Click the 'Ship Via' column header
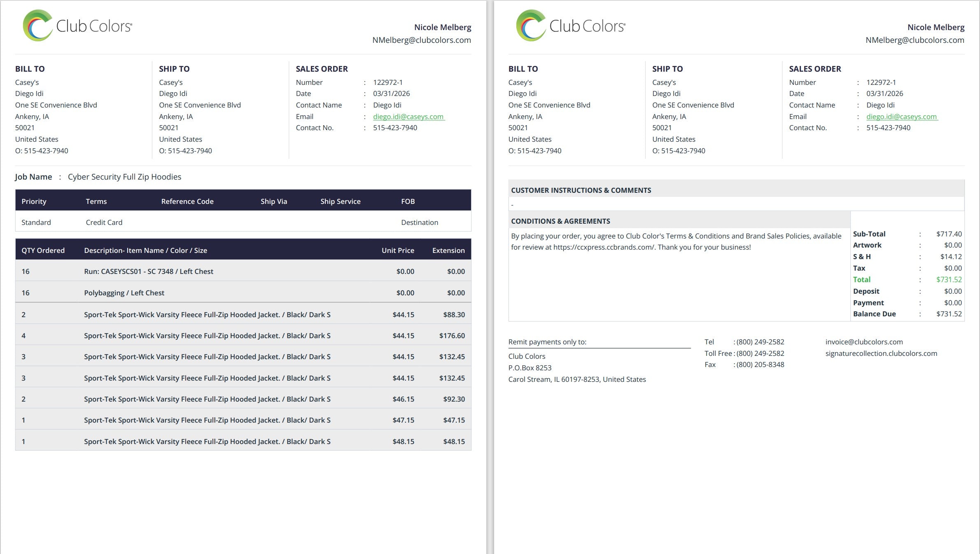This screenshot has width=980, height=554. 274,201
